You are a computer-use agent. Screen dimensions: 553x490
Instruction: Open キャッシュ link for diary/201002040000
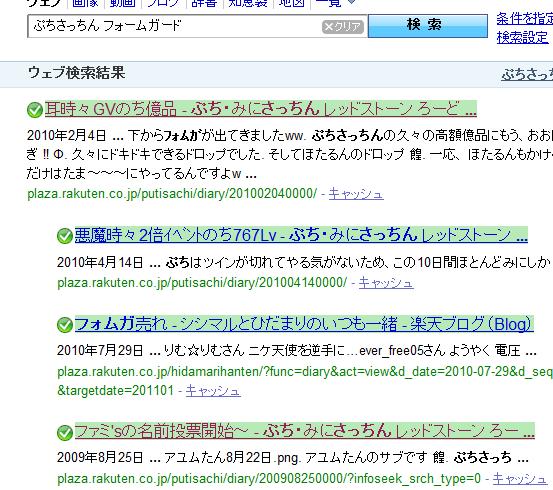(x=356, y=194)
